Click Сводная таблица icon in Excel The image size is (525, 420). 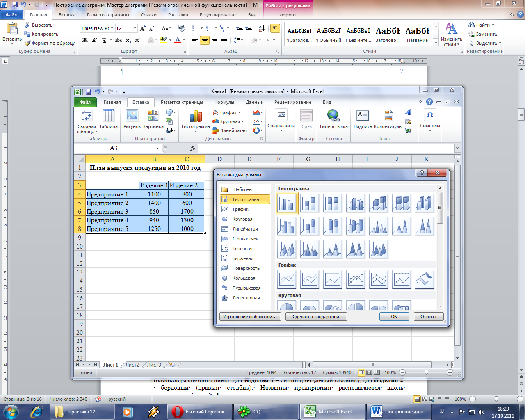pos(87,116)
